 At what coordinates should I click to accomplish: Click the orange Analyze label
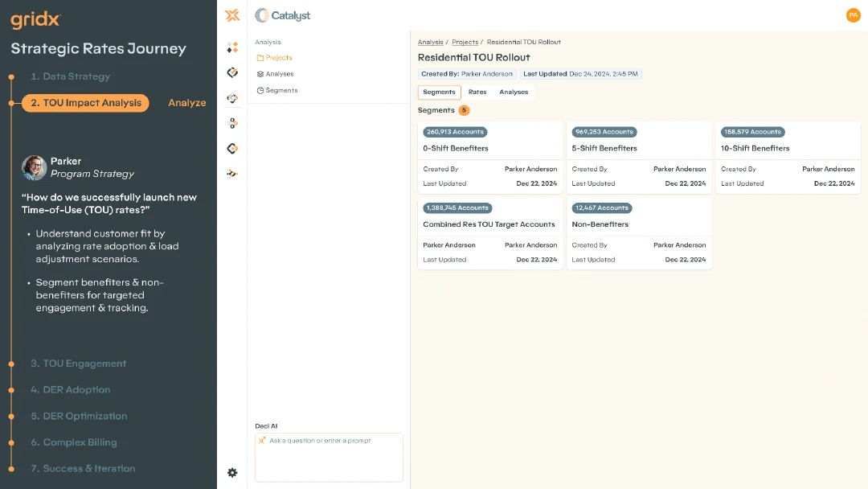[187, 103]
